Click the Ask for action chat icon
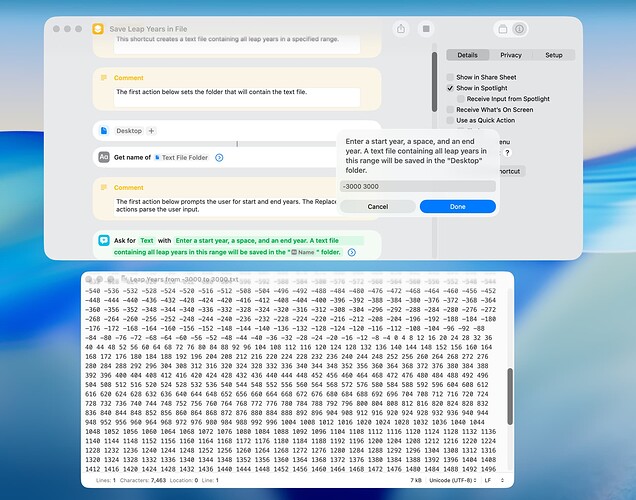The width and height of the screenshot is (636, 500). [x=104, y=240]
